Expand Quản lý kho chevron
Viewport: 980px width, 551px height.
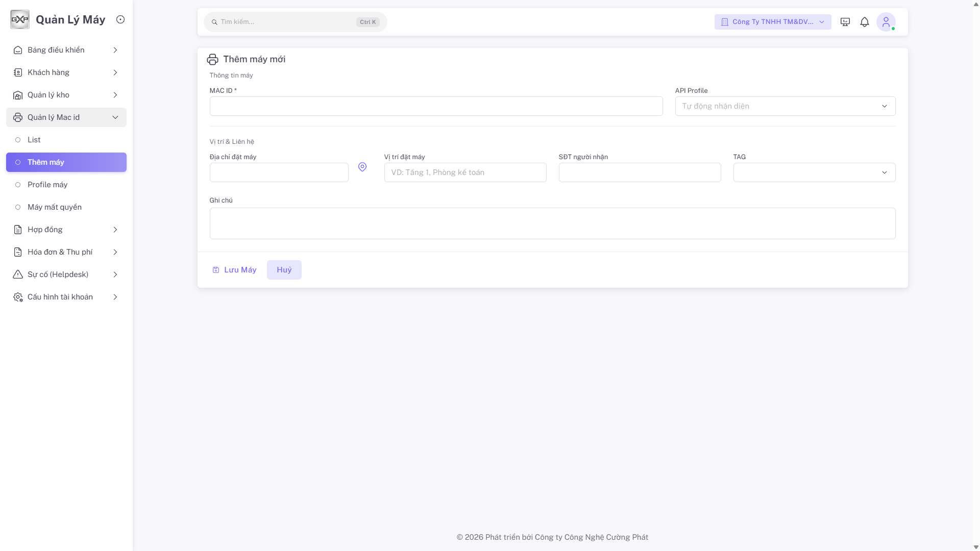coord(115,95)
